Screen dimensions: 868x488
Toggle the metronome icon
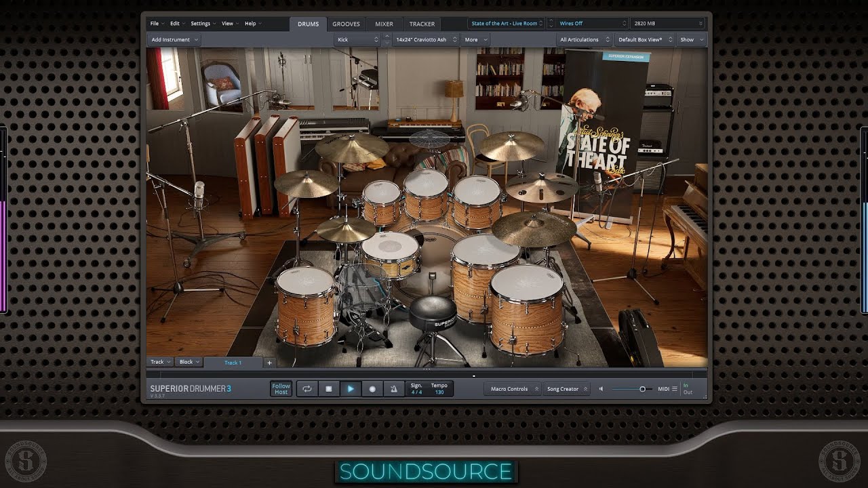(394, 389)
